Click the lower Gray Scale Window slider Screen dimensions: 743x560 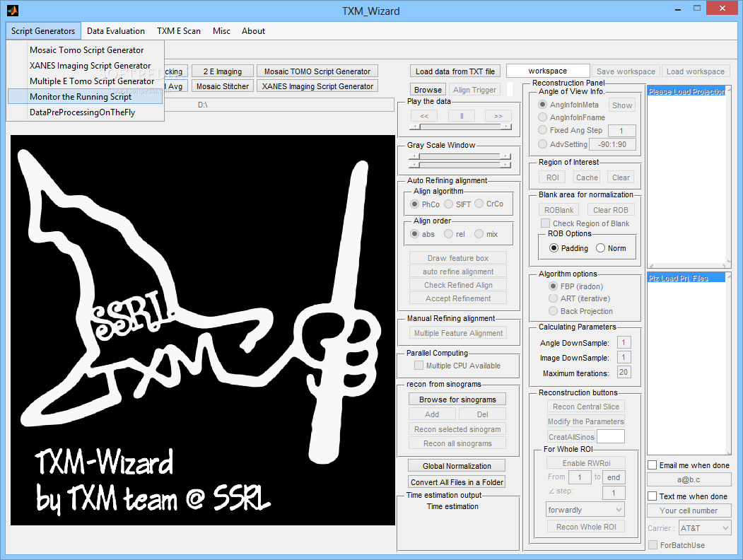coord(460,165)
